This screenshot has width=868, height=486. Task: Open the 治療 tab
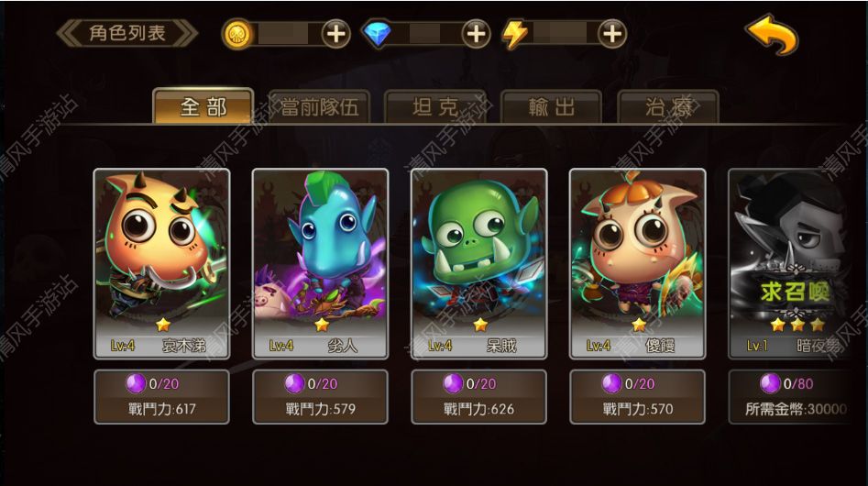coord(668,107)
